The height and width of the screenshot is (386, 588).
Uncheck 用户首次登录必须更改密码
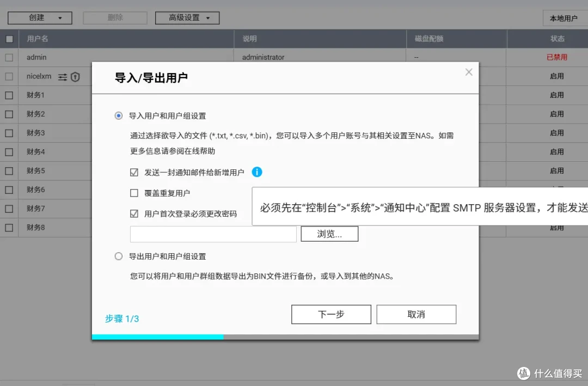click(134, 213)
